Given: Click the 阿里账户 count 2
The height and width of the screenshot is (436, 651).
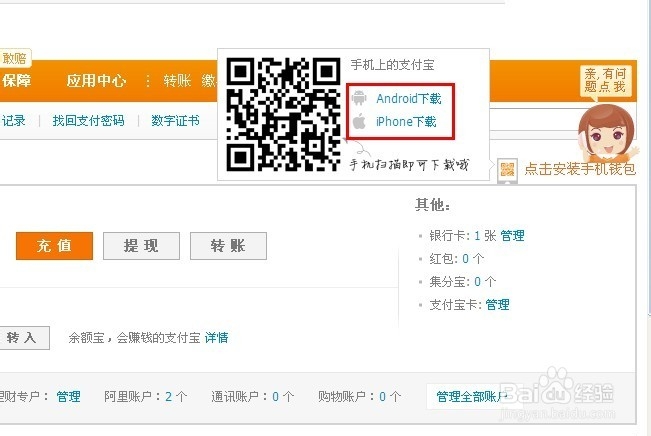Looking at the screenshot, I should click(169, 396).
